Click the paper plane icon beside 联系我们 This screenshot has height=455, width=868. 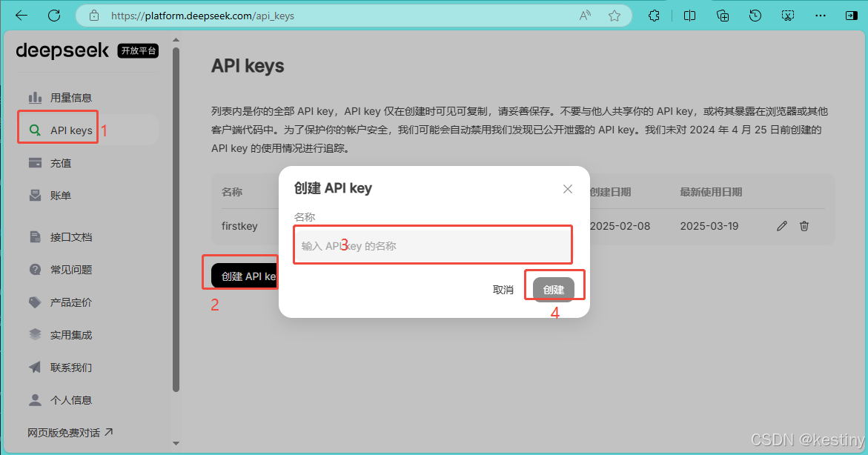(x=35, y=367)
